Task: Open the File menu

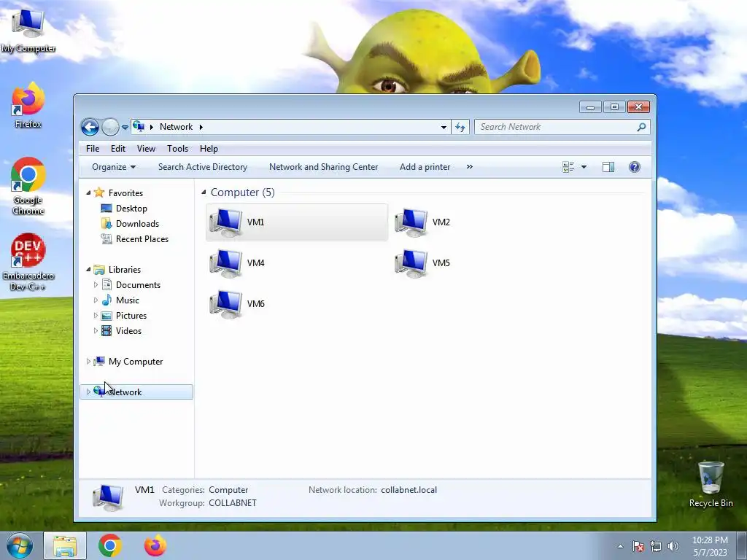Action: pyautogui.click(x=93, y=149)
